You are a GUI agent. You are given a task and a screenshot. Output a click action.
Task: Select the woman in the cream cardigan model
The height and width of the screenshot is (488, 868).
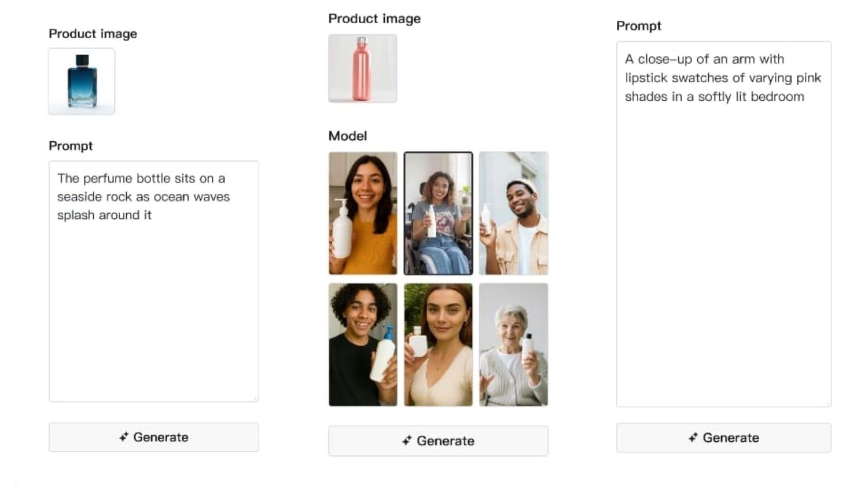[438, 344]
